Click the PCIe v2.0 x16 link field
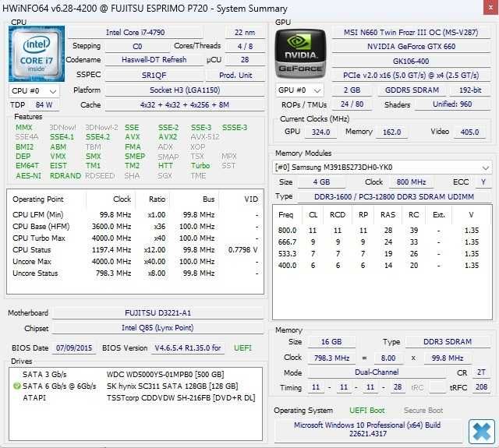 (x=411, y=76)
